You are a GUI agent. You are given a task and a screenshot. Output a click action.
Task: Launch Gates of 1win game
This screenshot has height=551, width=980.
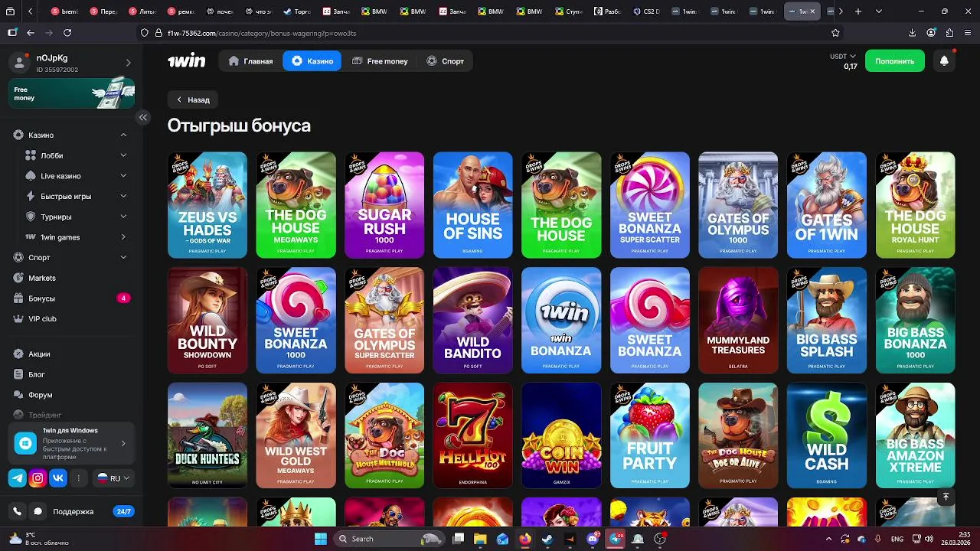pyautogui.click(x=827, y=205)
